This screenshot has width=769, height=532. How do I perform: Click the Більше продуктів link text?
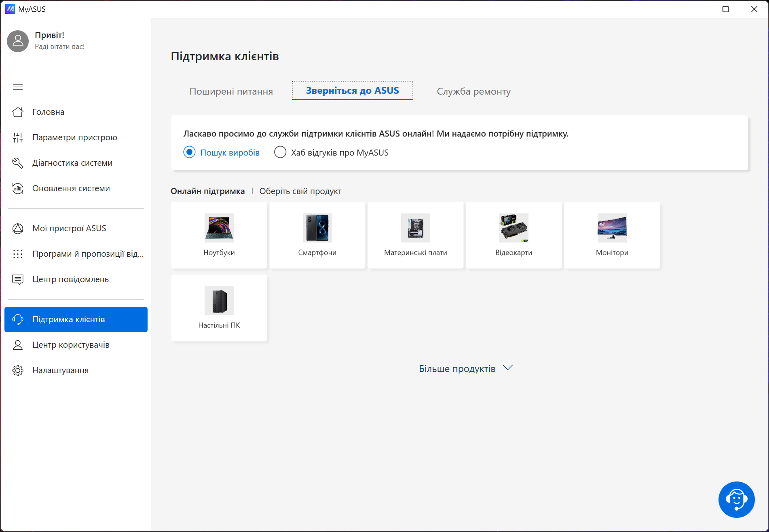[x=457, y=369]
